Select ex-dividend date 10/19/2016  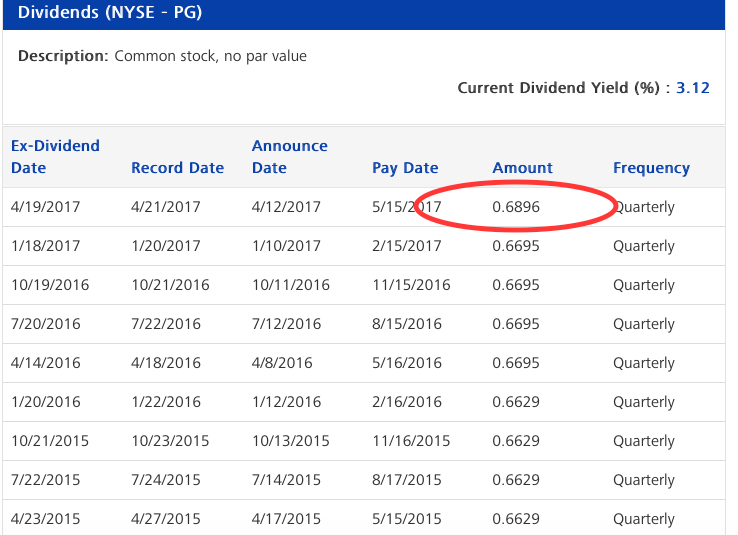coord(50,285)
